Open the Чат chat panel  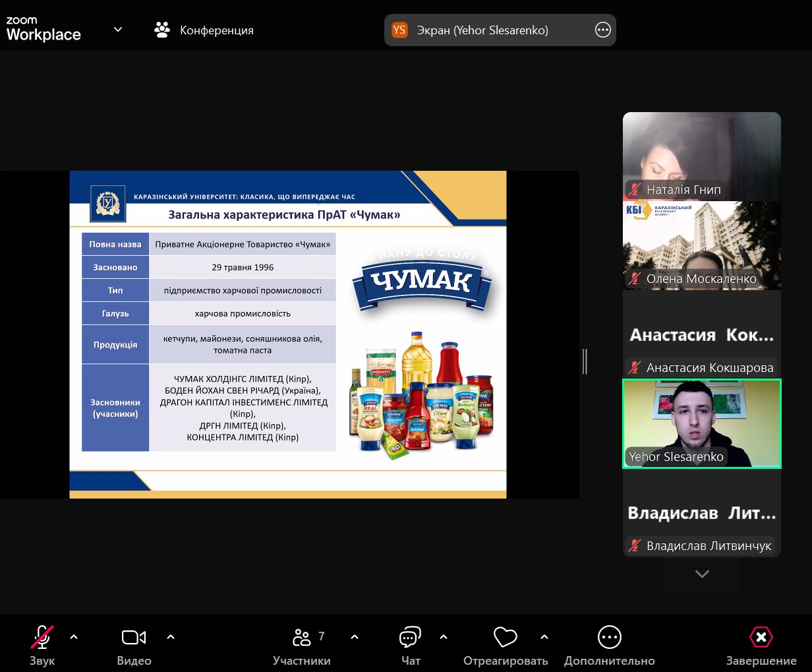410,645
